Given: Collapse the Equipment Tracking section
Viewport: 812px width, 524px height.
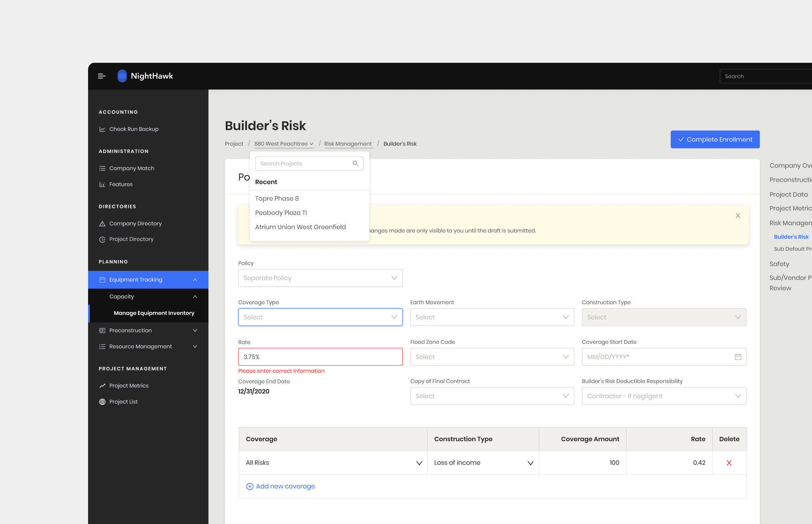Looking at the screenshot, I should click(x=195, y=280).
